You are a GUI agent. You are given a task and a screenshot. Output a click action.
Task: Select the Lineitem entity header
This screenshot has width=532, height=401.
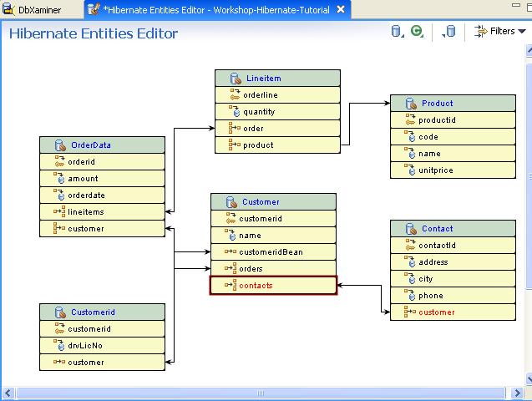[x=277, y=78]
